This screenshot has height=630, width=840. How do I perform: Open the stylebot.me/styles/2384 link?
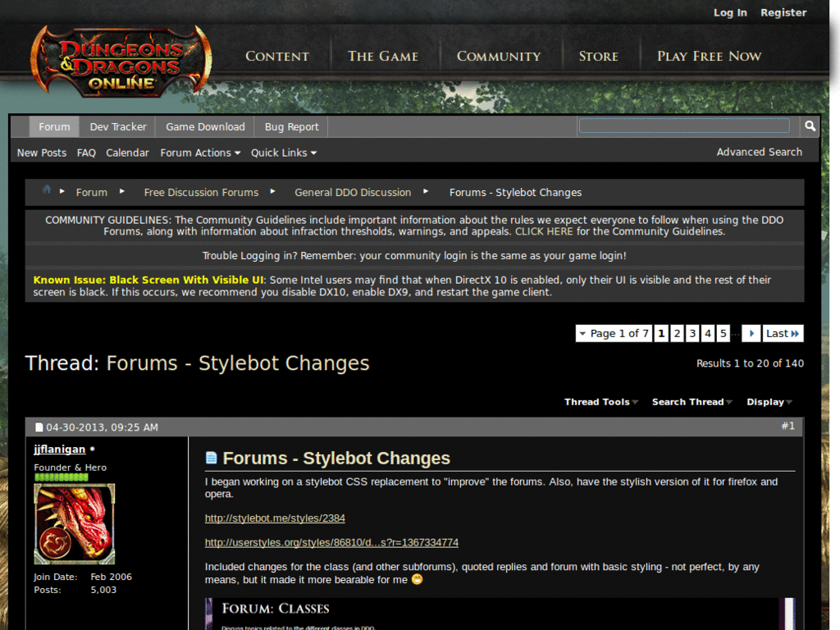point(275,518)
